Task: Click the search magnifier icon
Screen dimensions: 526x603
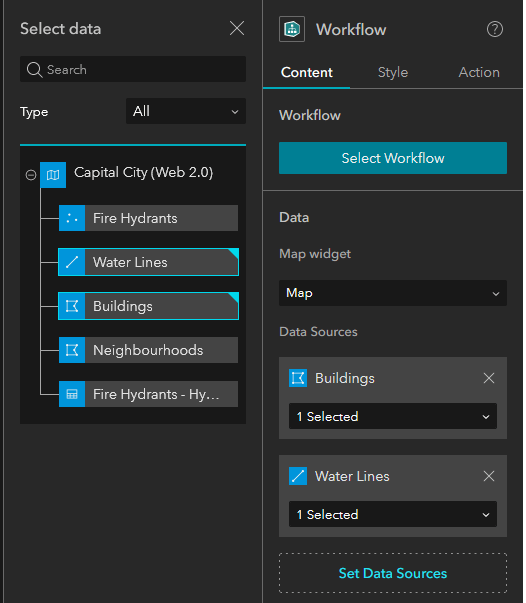Action: (x=34, y=70)
